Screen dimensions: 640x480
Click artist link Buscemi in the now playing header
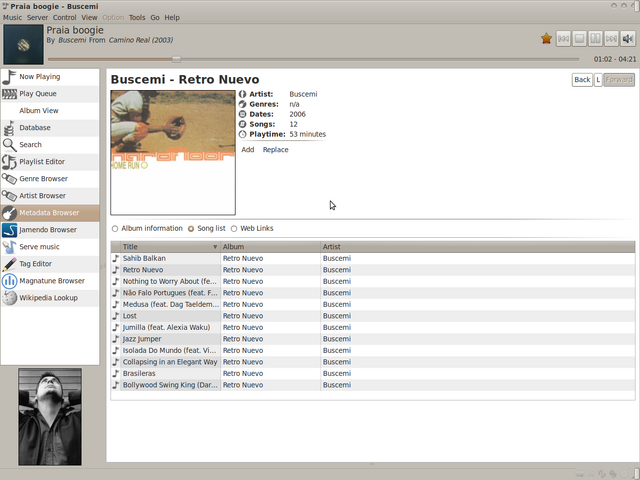pos(72,40)
